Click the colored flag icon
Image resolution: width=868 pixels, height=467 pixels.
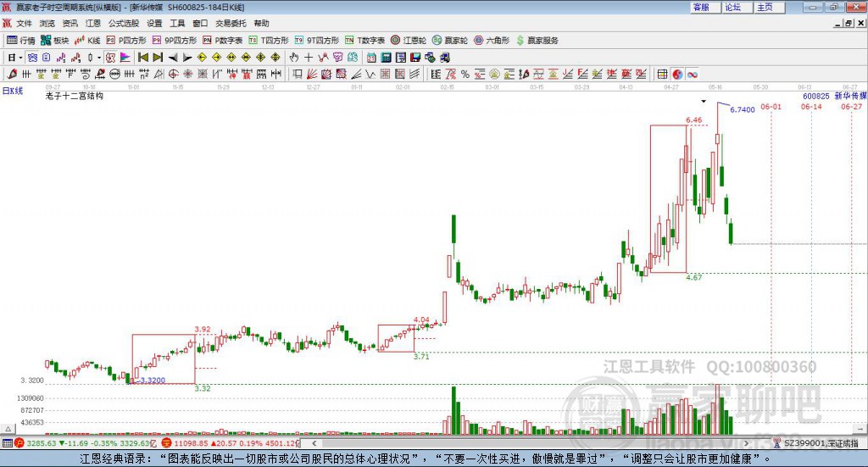pos(125,58)
